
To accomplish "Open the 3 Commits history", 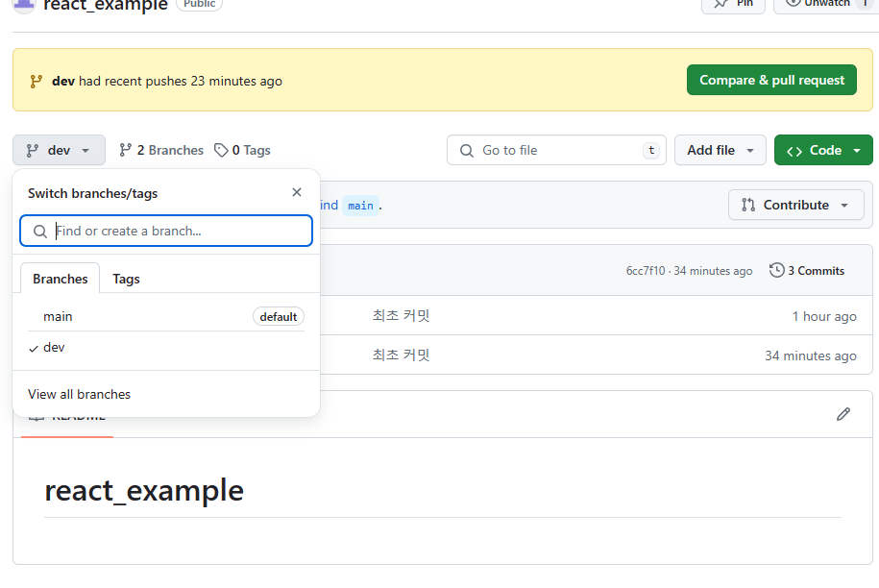I will pos(807,271).
